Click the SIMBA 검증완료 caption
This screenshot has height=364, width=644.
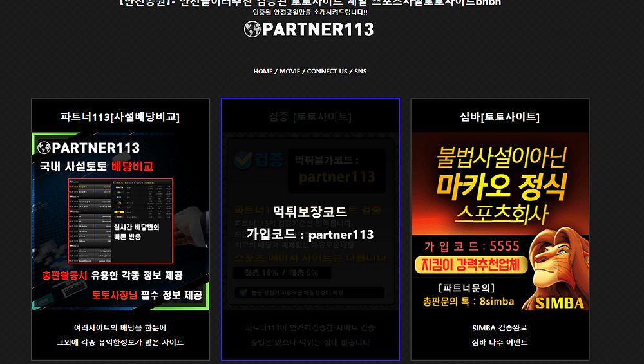point(500,328)
